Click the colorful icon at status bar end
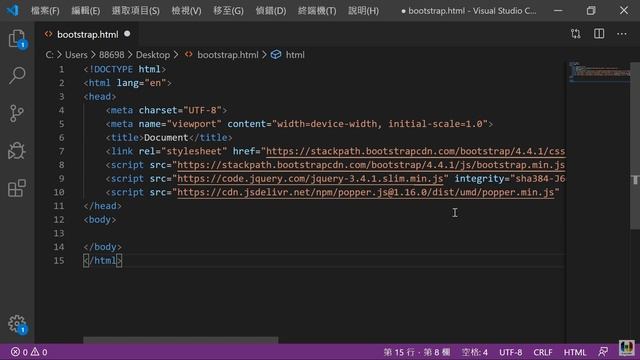The height and width of the screenshot is (360, 640). pos(627,349)
